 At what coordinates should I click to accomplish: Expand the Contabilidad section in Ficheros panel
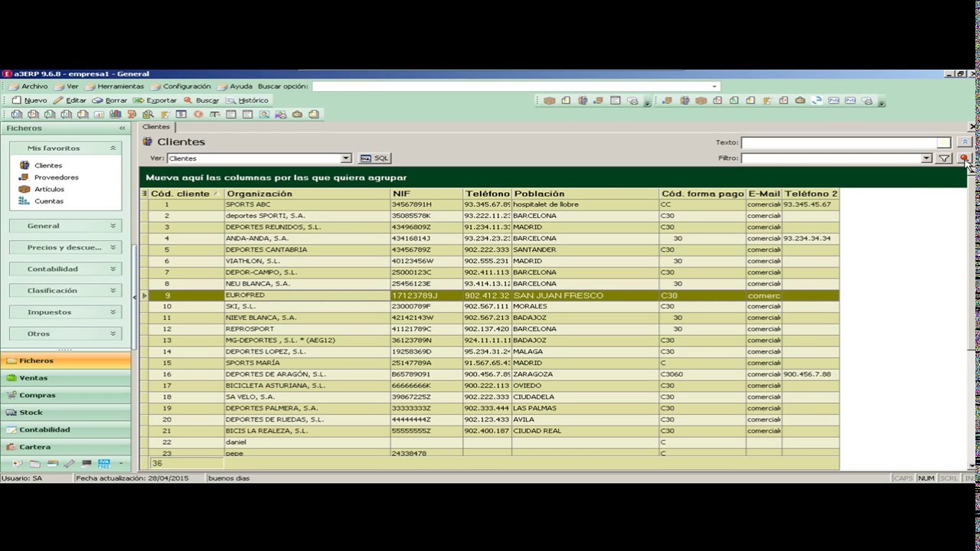click(65, 269)
